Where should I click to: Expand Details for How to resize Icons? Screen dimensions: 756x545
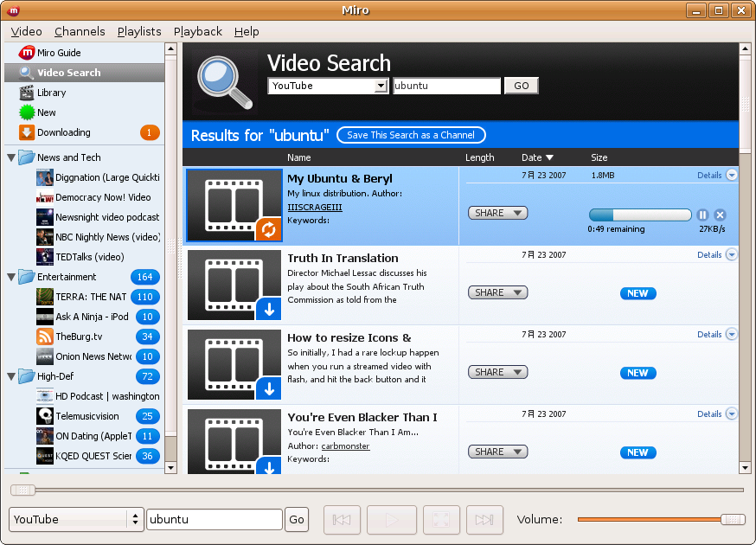tap(717, 334)
